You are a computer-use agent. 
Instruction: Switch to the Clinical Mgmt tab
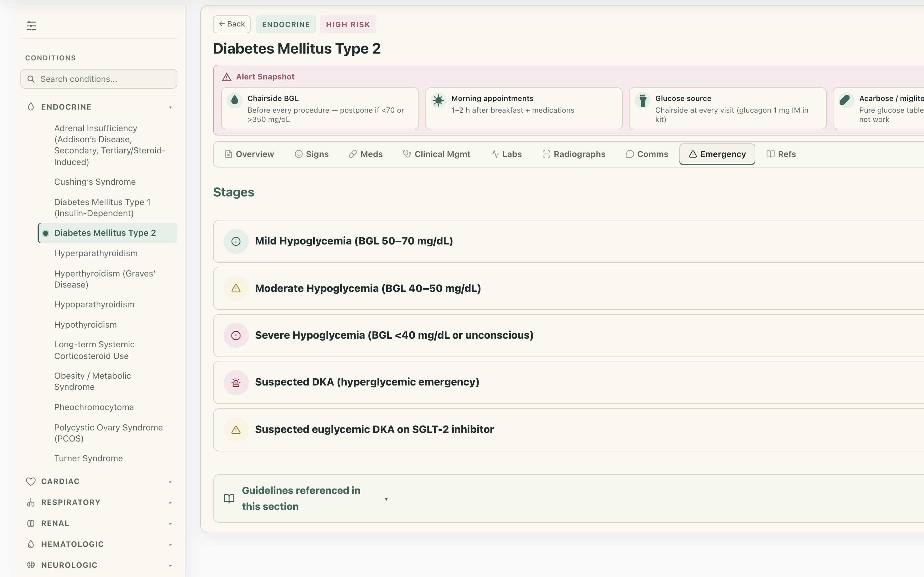pyautogui.click(x=437, y=154)
